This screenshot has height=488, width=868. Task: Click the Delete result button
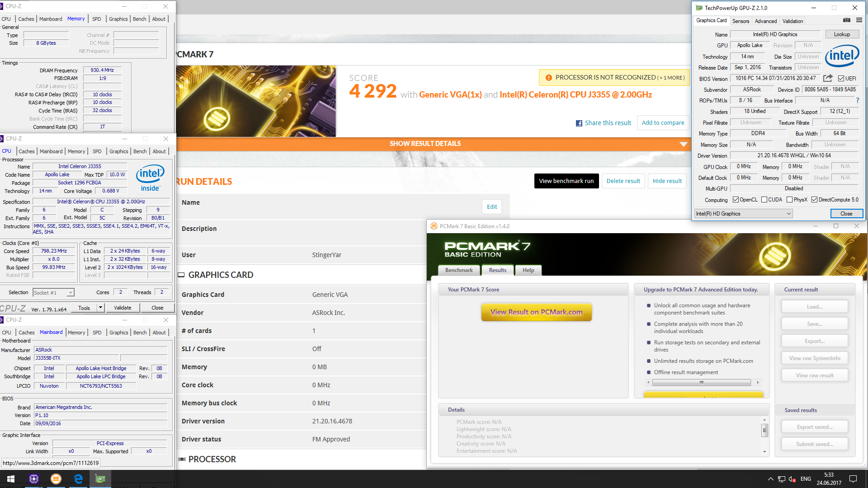tap(623, 181)
